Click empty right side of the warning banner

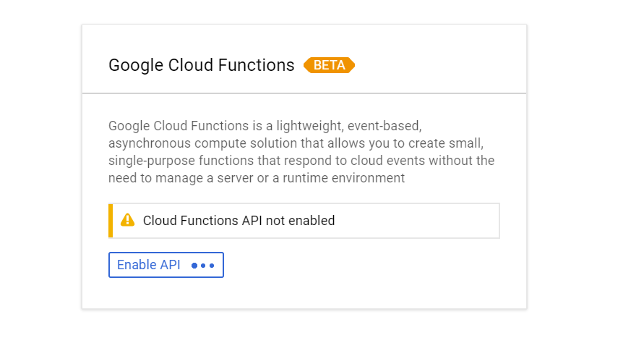(426, 221)
